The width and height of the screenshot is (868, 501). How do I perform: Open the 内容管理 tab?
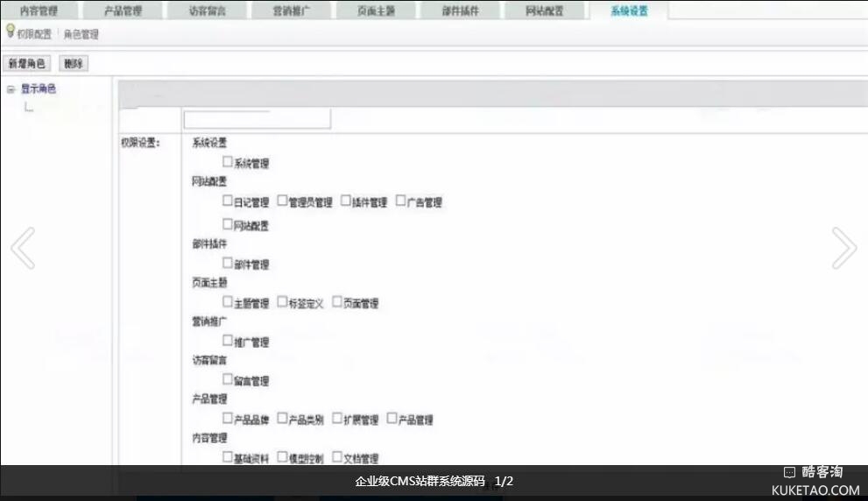pyautogui.click(x=39, y=11)
